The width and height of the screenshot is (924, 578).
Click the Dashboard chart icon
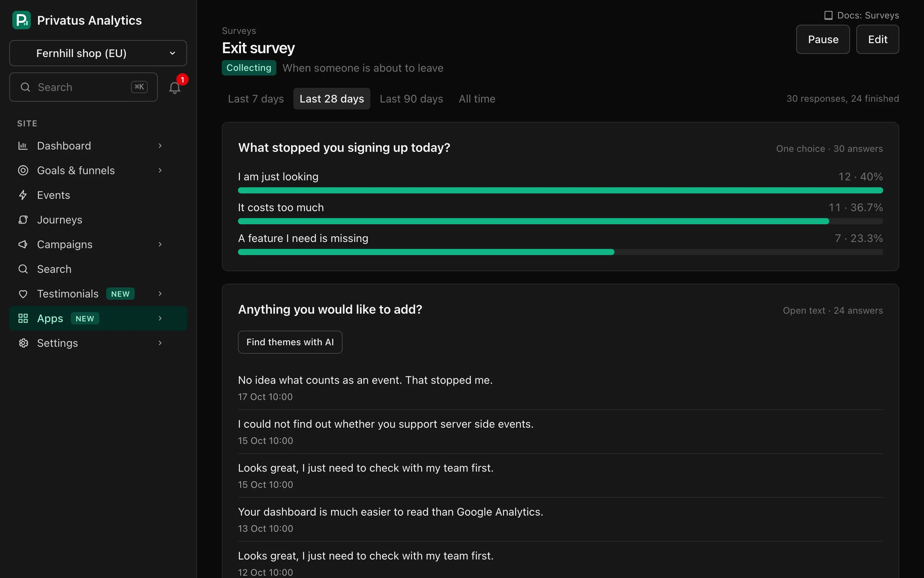click(x=23, y=146)
